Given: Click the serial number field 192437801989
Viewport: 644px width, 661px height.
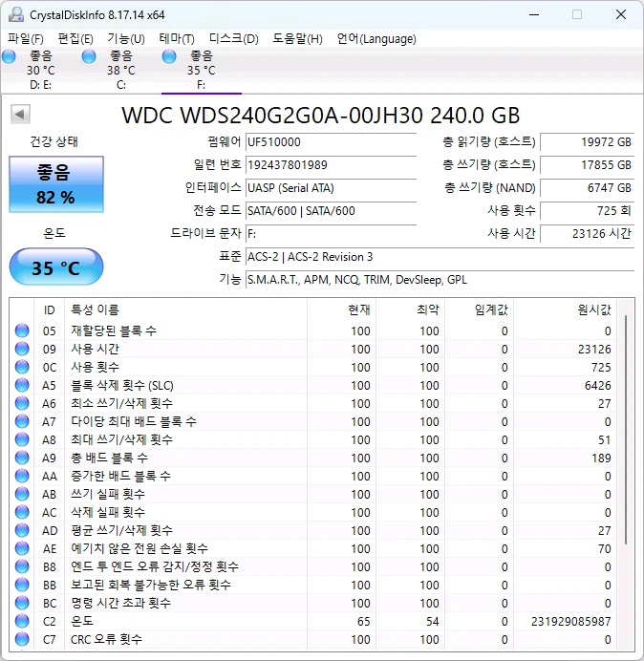Looking at the screenshot, I should click(331, 165).
